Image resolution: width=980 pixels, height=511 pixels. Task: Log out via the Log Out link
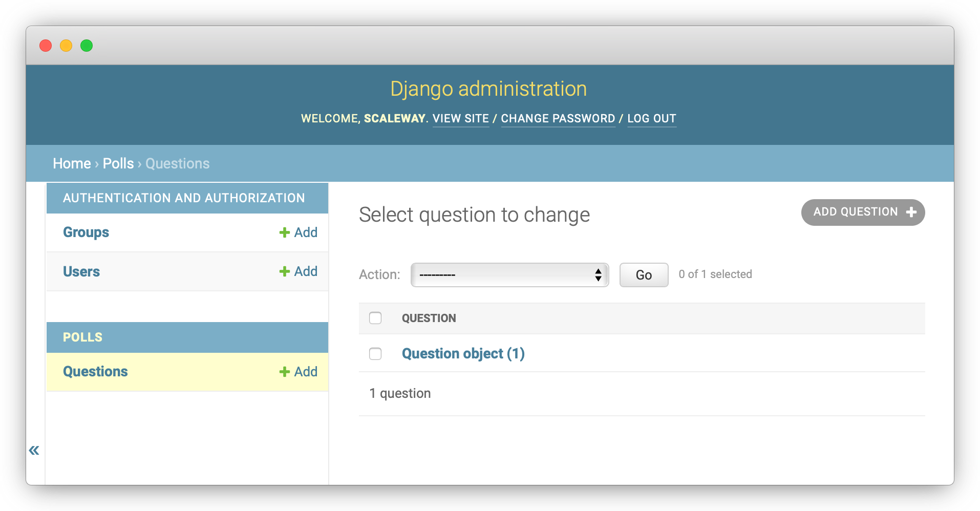[651, 119]
